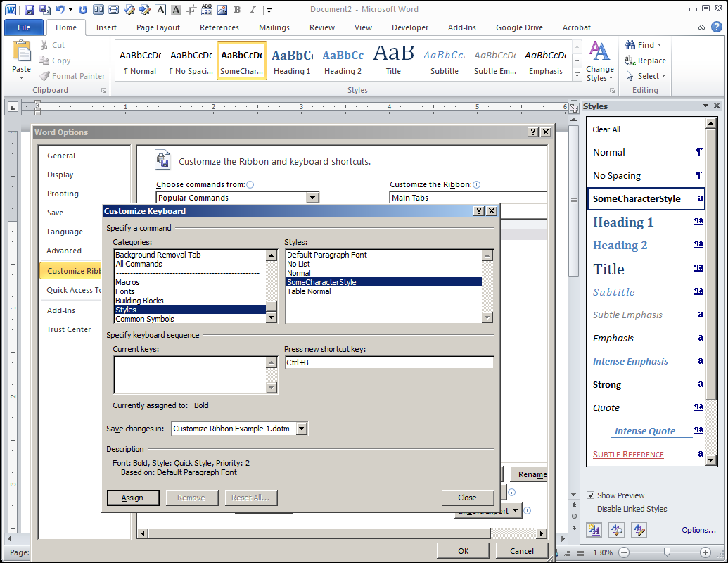The image size is (728, 563).
Task: Click the Replace command in Editing group
Action: (646, 61)
